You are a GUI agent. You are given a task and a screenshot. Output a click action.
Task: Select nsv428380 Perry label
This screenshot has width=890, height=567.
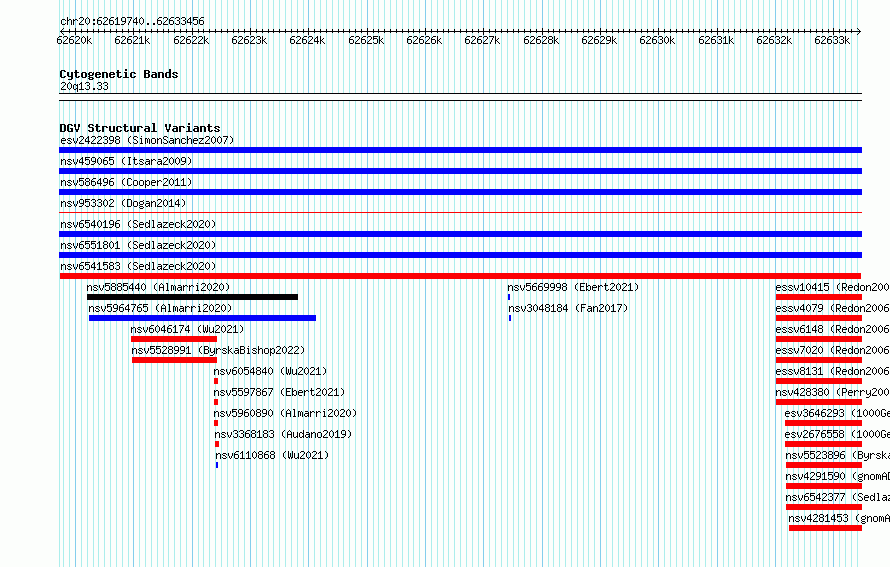pyautogui.click(x=832, y=392)
